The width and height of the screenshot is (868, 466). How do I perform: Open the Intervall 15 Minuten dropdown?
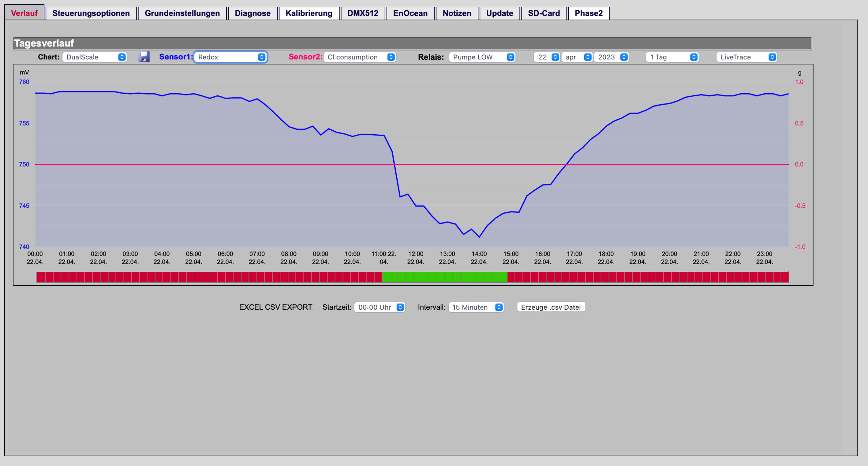click(x=476, y=307)
